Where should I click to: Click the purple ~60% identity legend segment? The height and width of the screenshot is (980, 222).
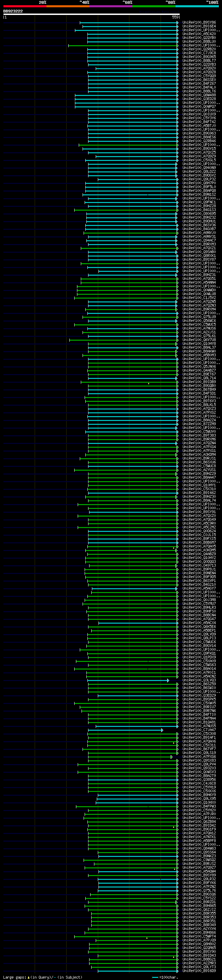click(x=111, y=6)
